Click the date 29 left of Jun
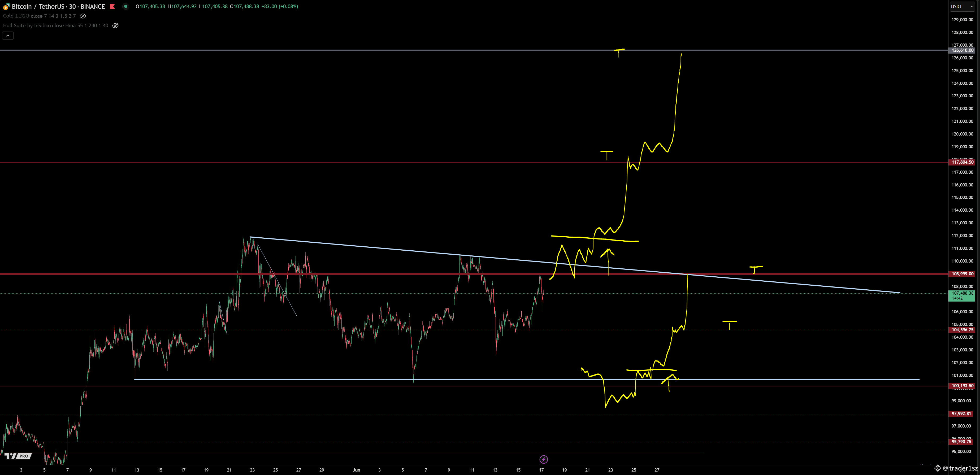Screen dimensions: 980x475 point(322,470)
